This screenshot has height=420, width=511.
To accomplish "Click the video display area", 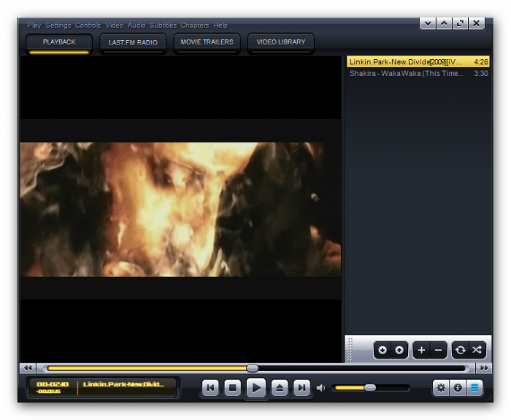I will click(180, 209).
